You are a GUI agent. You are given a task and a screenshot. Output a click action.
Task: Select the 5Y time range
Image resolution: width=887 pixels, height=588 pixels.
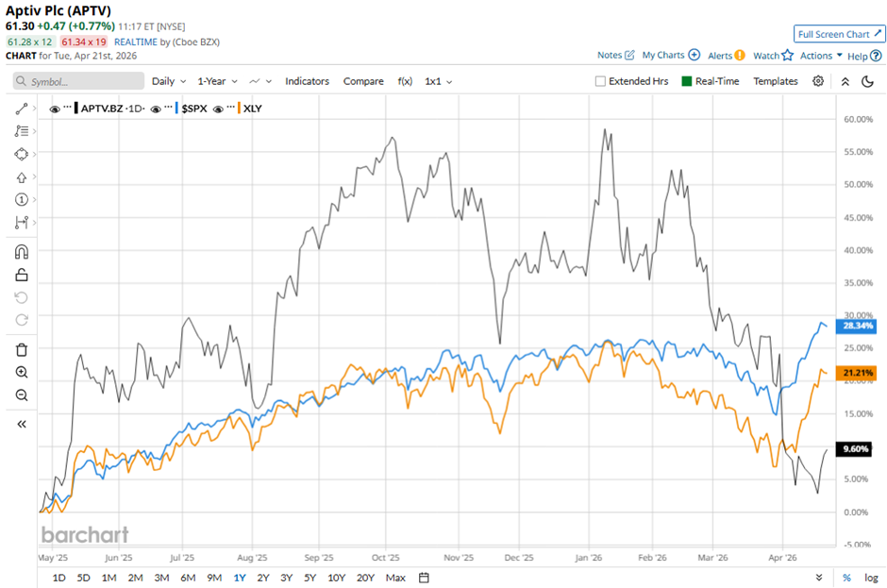coord(310,578)
